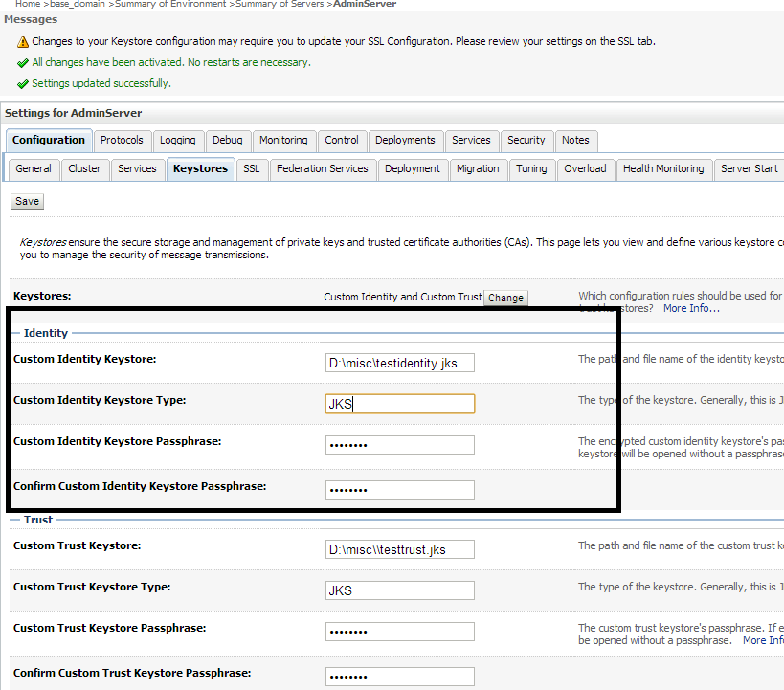Image resolution: width=784 pixels, height=690 pixels.
Task: Click Confirm Custom Trust Keystore Passphrase field
Action: pyautogui.click(x=399, y=677)
